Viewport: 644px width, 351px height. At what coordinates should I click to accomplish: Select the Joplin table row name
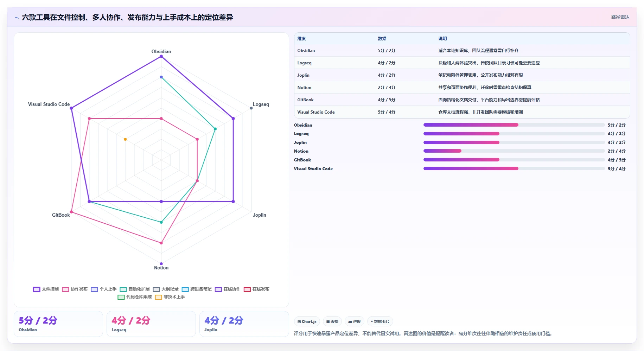[303, 75]
